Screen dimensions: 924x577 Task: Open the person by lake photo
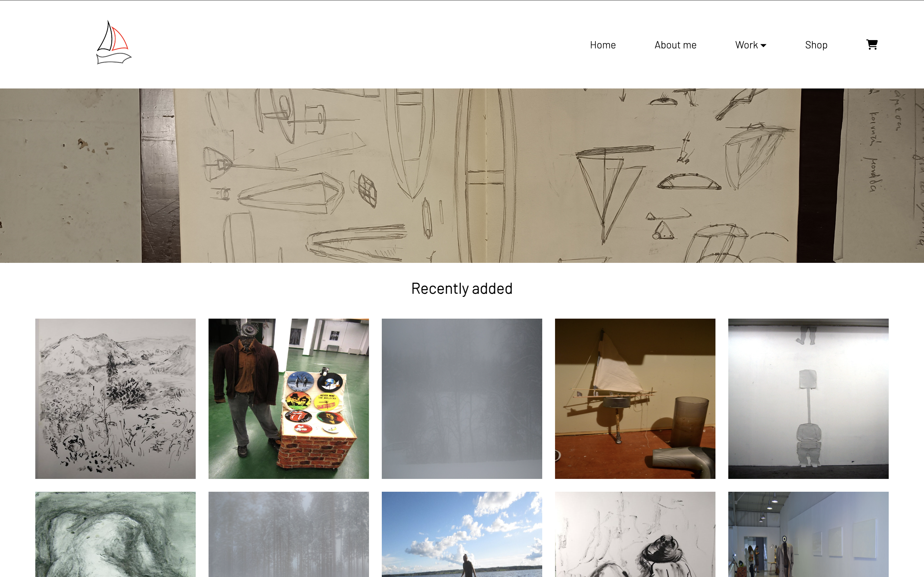tap(462, 534)
